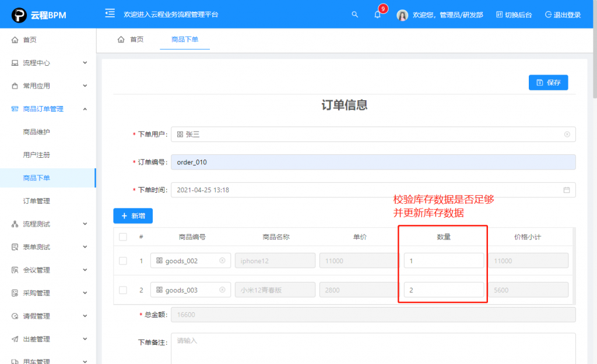Check the checkbox for row 2
The height and width of the screenshot is (364, 597).
click(123, 290)
